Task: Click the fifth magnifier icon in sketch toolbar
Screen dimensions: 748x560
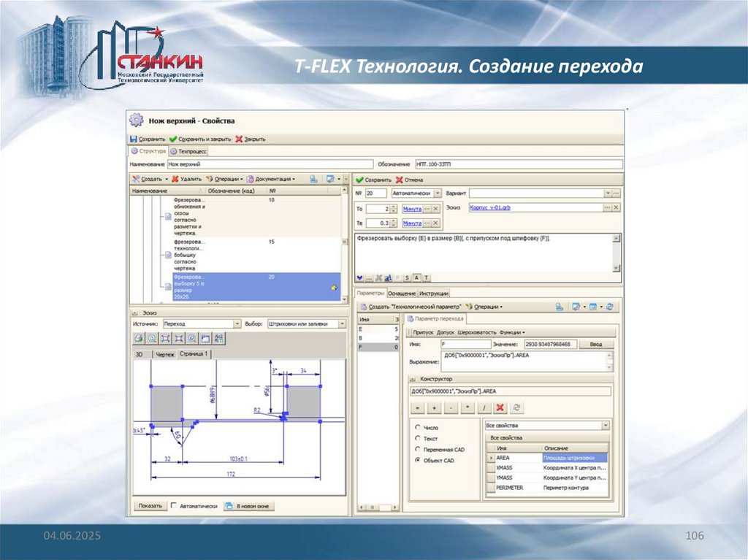Action: 192,338
